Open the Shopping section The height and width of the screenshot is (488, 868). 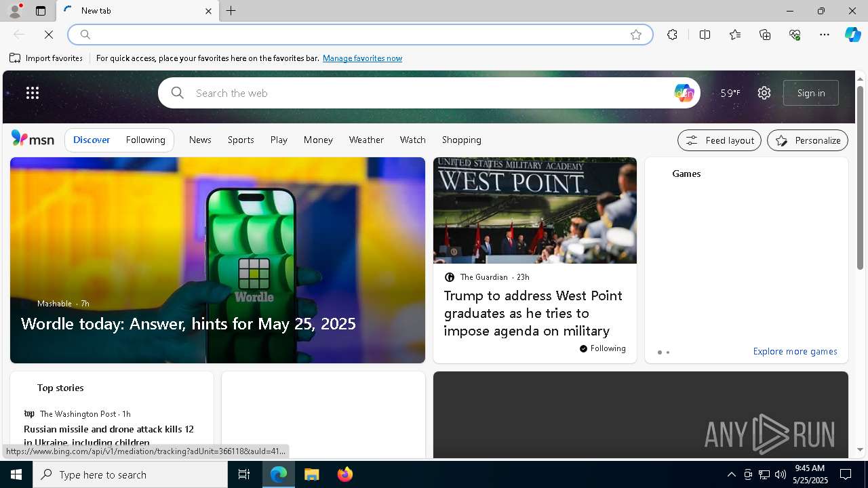point(462,140)
